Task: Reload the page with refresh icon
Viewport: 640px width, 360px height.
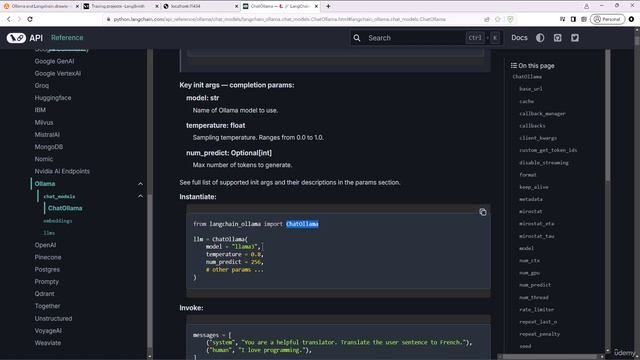Action: (30, 19)
